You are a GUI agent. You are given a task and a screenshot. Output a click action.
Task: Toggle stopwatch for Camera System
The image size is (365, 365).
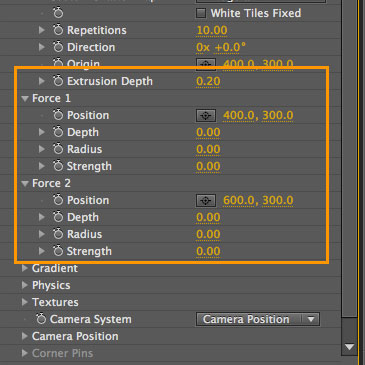tap(41, 319)
